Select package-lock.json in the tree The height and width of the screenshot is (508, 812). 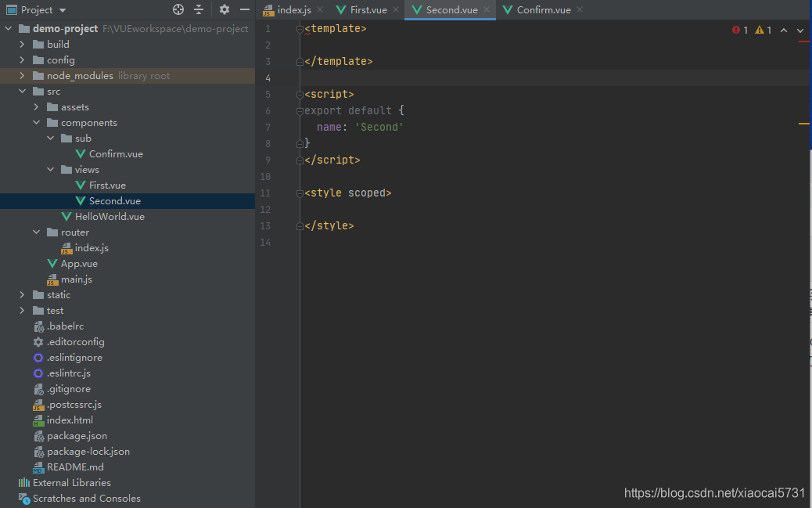coord(88,452)
